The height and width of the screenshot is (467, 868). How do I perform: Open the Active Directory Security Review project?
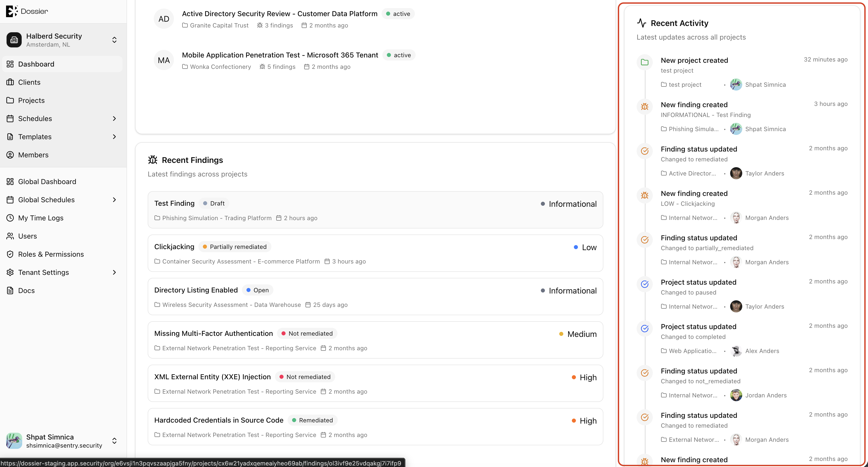279,14
